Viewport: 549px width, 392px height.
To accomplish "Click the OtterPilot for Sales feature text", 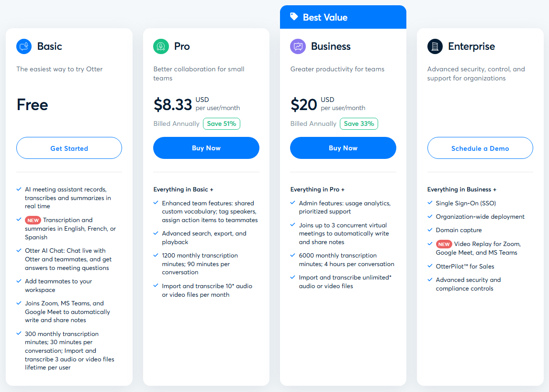I will tap(465, 266).
